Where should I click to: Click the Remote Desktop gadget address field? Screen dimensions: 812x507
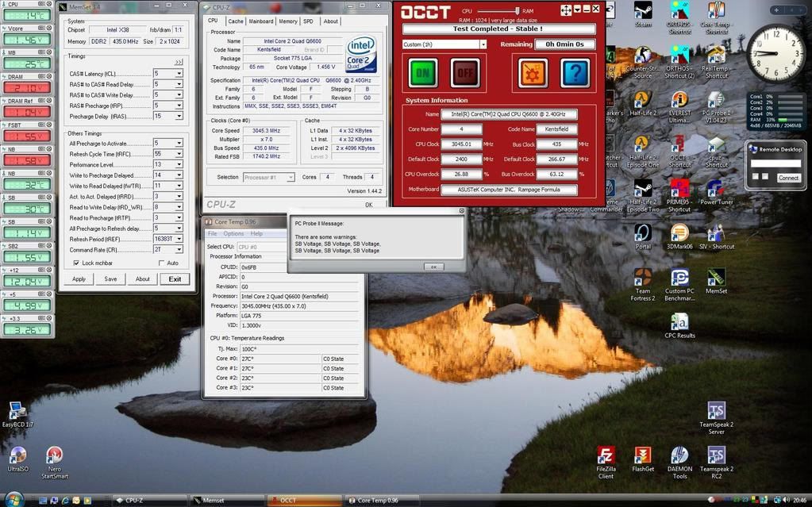coord(775,163)
